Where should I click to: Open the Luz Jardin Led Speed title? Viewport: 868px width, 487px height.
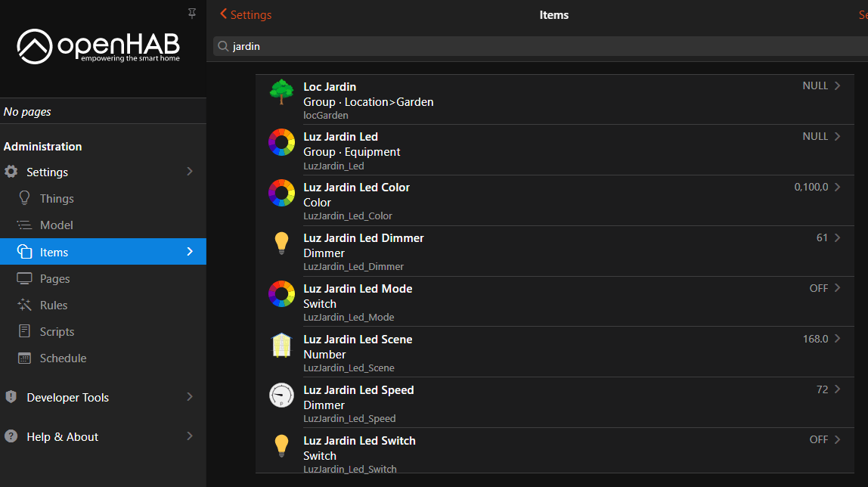358,390
